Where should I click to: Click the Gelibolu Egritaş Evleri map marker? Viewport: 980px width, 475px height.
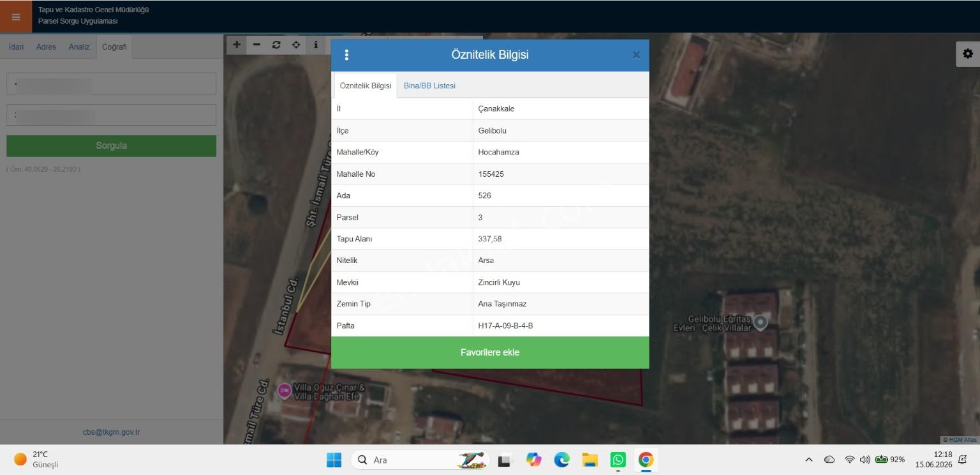coord(760,322)
